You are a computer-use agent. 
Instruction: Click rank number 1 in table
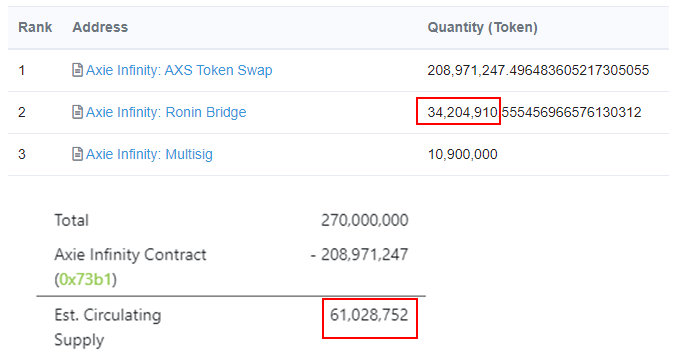click(22, 70)
